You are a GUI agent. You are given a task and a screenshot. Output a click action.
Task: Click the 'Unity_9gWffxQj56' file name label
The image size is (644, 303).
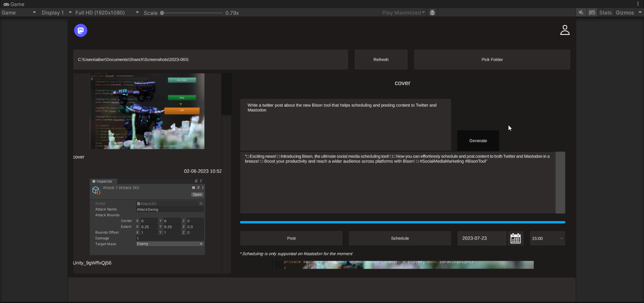point(92,263)
